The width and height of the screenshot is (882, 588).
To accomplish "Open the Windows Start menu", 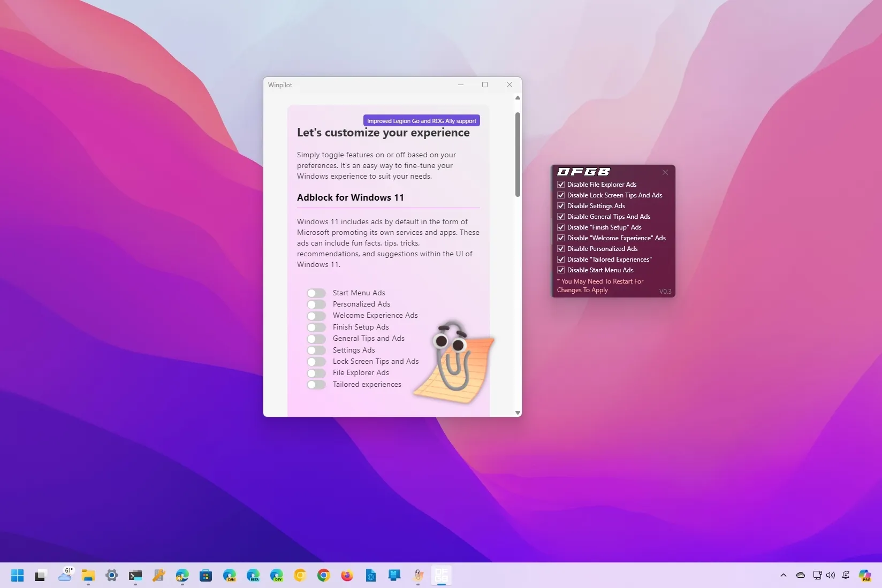I will click(x=17, y=576).
